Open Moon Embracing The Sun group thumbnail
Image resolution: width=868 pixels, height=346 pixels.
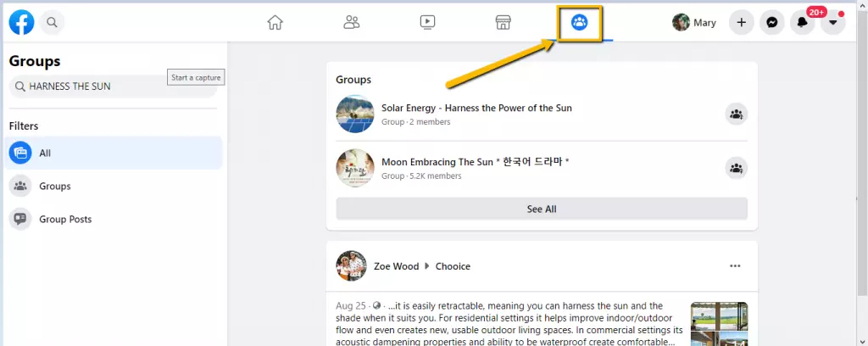click(355, 168)
